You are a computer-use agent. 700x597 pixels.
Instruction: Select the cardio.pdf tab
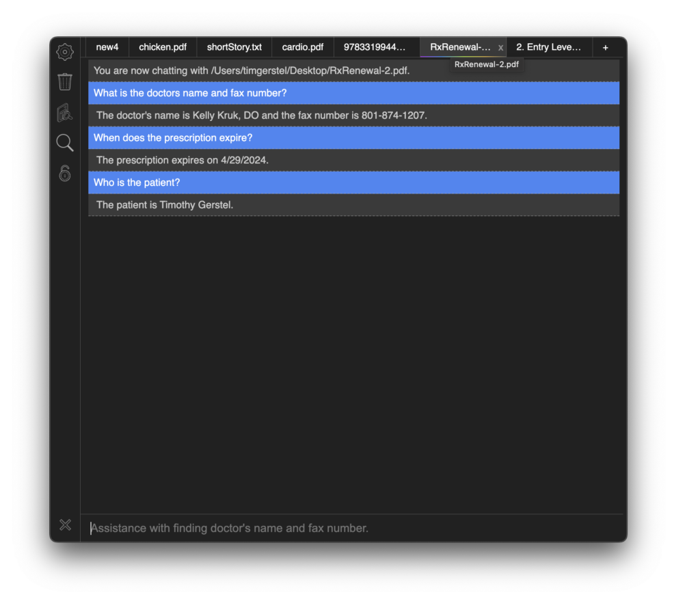click(303, 47)
